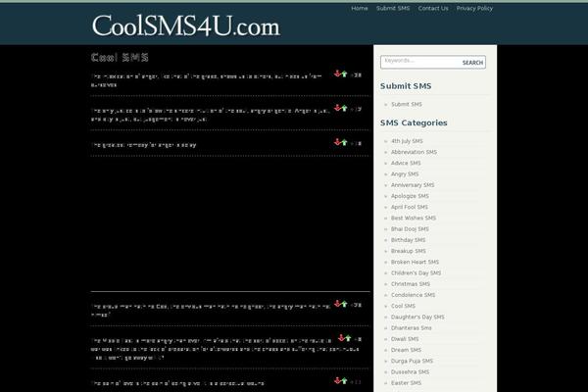Open the Durga Puja SMS category

tap(412, 361)
